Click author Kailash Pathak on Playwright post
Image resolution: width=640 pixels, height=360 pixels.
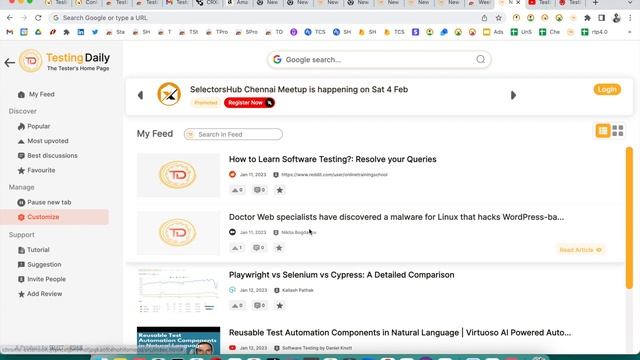pos(298,290)
